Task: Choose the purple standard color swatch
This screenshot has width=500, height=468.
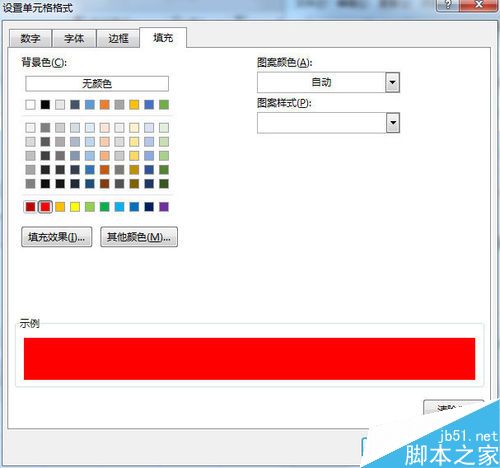Action: pos(164,207)
